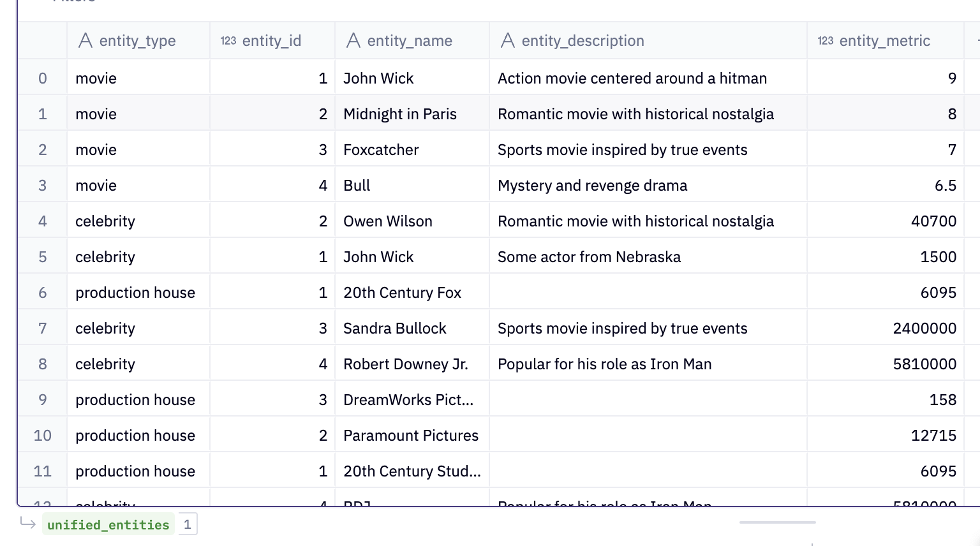
Task: Click the number type icon for entity_metric
Action: coord(826,41)
